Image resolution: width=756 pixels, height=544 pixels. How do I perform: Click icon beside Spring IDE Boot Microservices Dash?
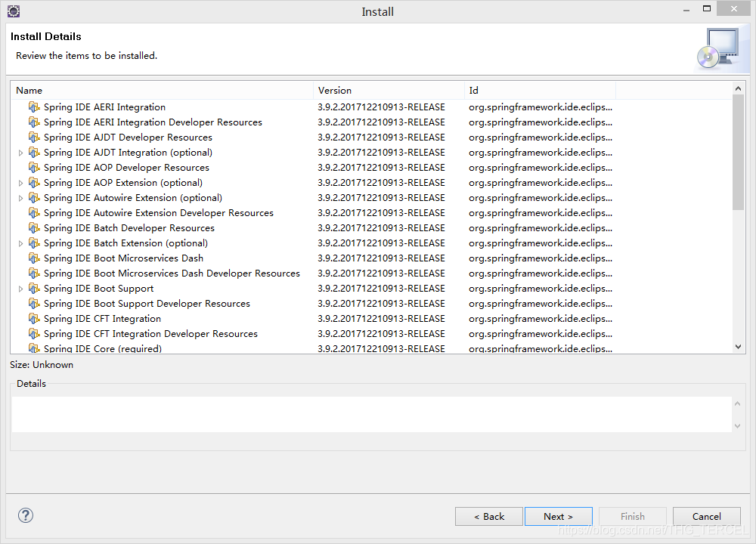[34, 258]
